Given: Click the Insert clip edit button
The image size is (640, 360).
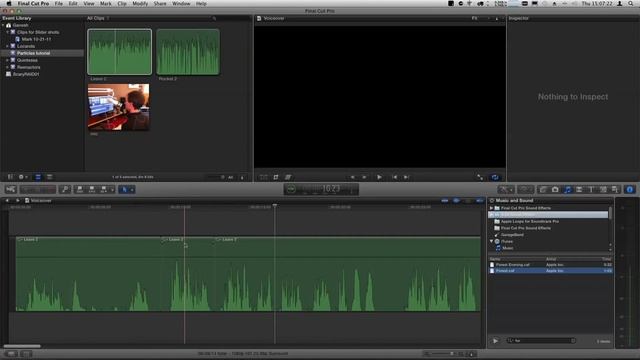Looking at the screenshot, I should coord(92,189).
